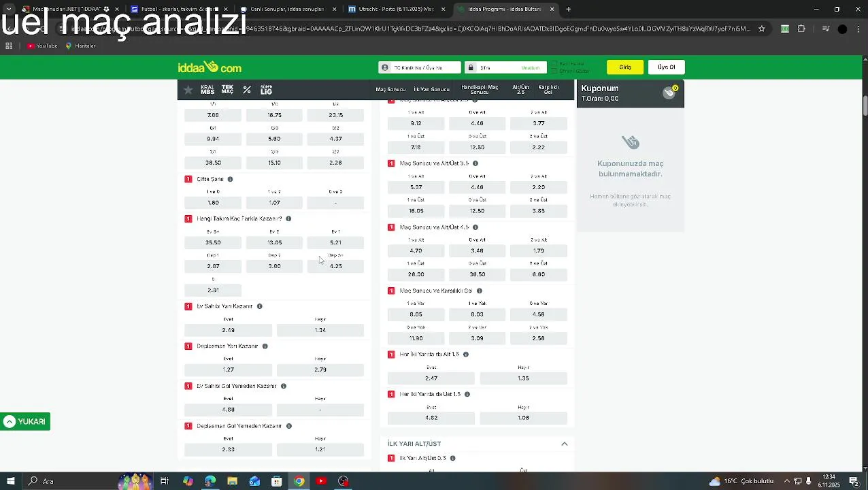Open File Explorer from the taskbar
The width and height of the screenshot is (868, 490).
coord(232,481)
